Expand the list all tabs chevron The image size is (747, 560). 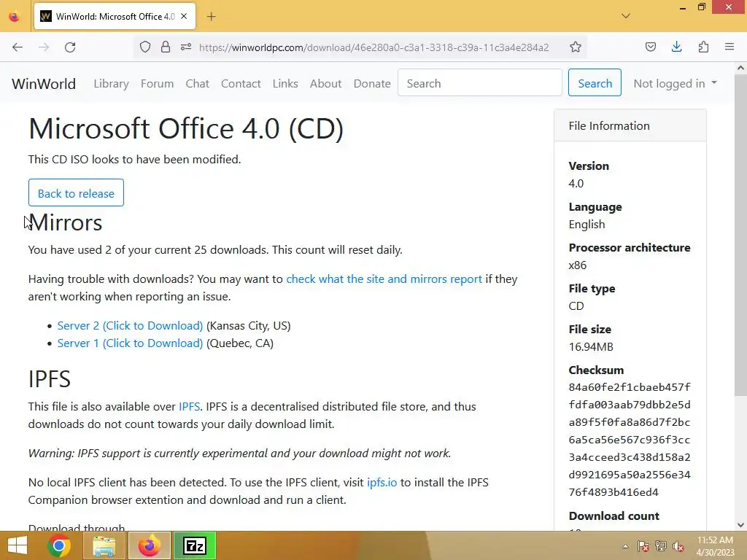click(x=626, y=16)
